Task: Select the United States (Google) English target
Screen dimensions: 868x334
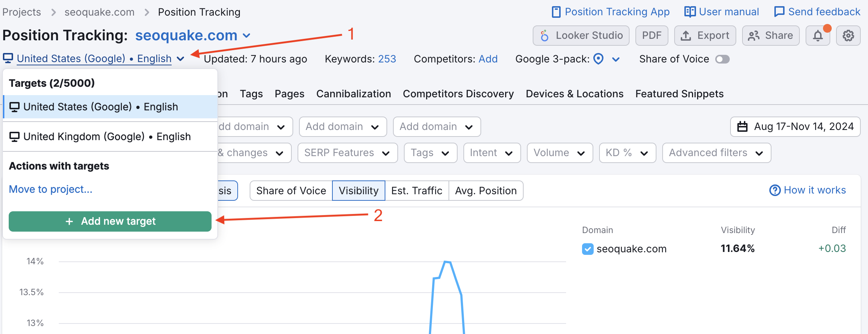Action: pos(110,107)
